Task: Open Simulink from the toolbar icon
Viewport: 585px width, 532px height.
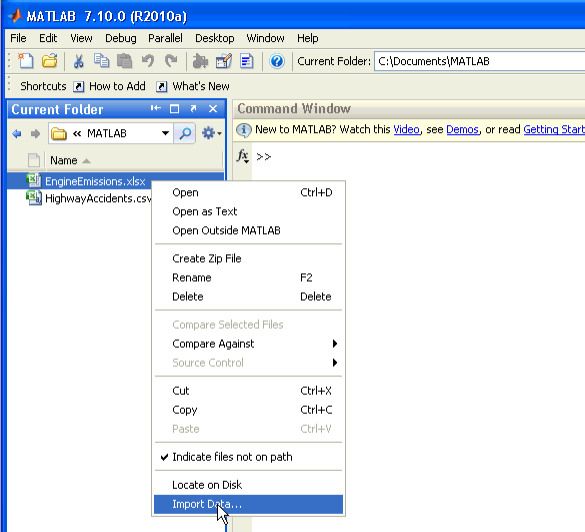Action: 200,61
